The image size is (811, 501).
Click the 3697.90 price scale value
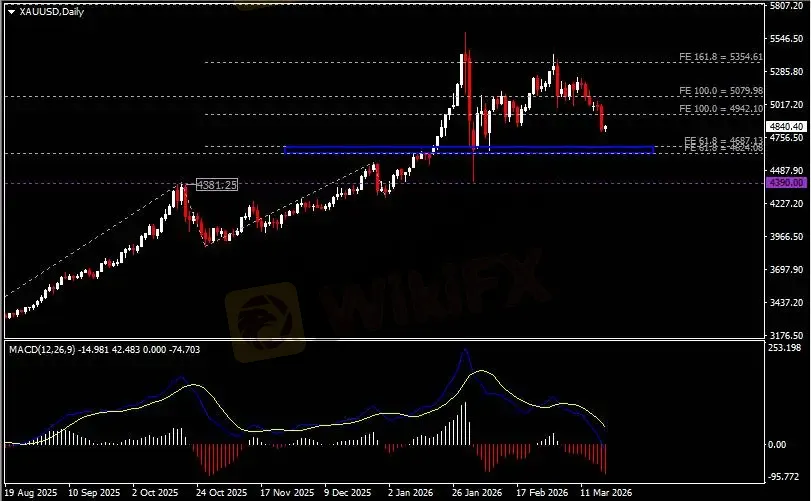pos(786,269)
